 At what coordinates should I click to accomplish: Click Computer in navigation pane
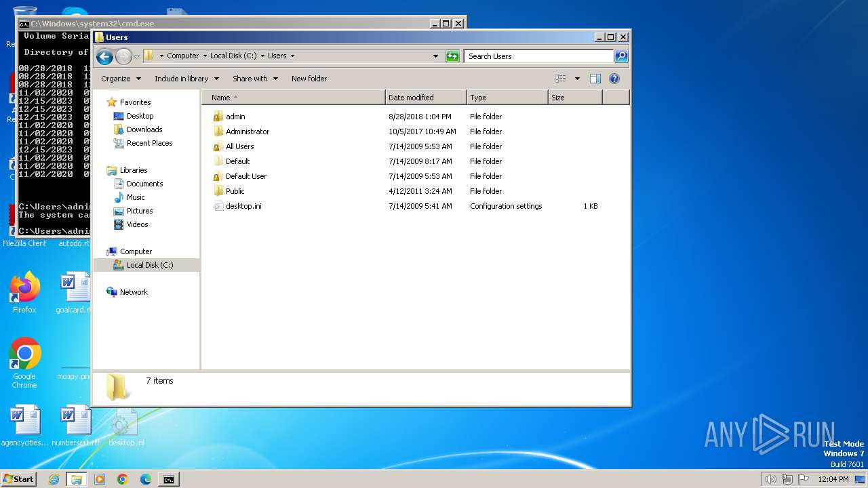pos(136,251)
